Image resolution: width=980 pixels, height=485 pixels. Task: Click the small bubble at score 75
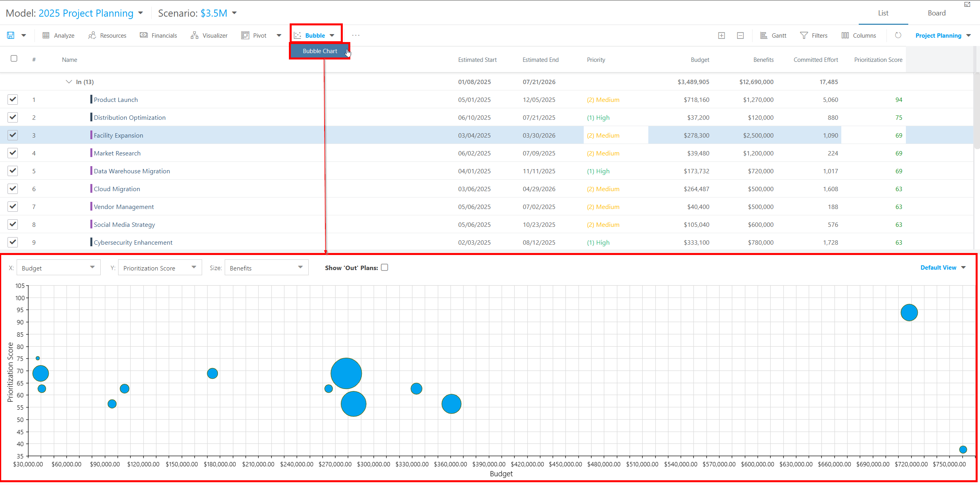(x=38, y=358)
